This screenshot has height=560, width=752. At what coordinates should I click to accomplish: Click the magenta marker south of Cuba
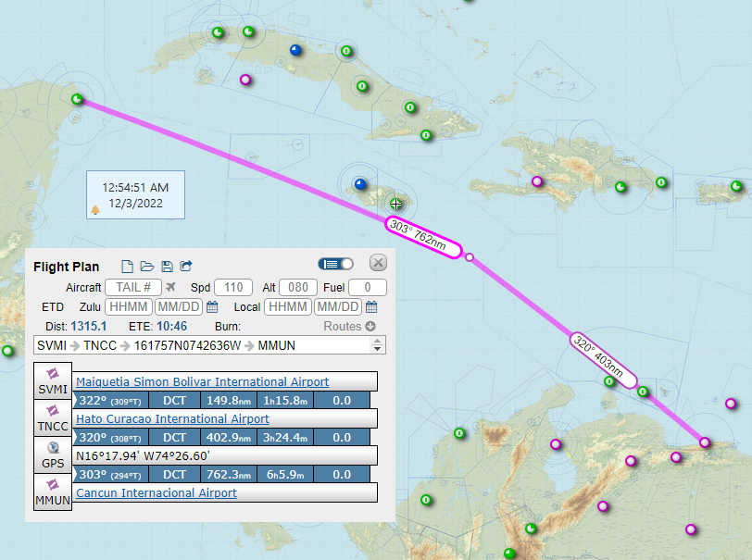pos(245,79)
